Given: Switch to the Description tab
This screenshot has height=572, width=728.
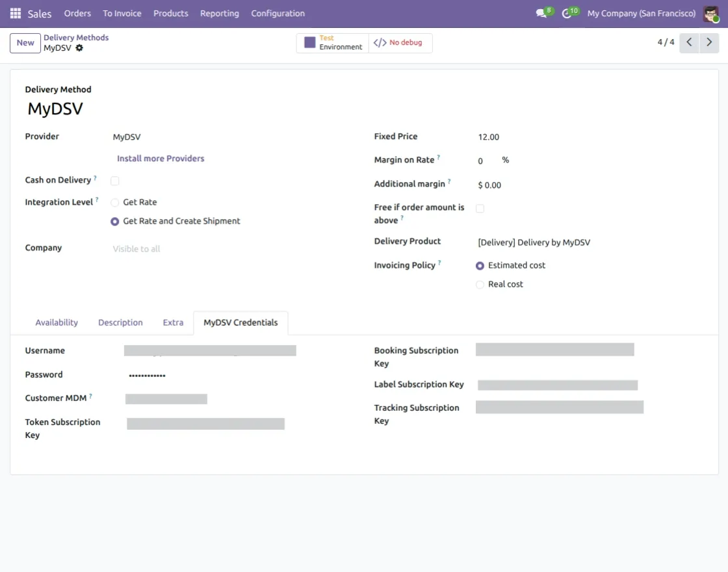Looking at the screenshot, I should pyautogui.click(x=120, y=322).
